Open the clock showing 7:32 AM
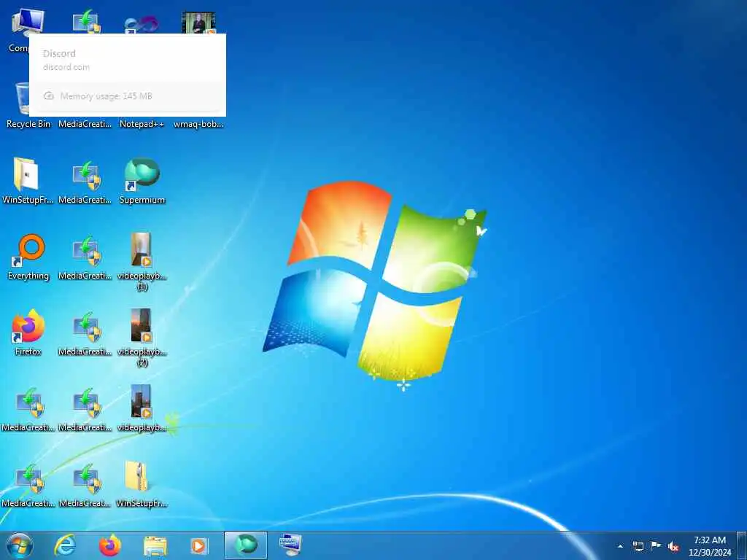Screen dimensions: 747x560 [709, 546]
